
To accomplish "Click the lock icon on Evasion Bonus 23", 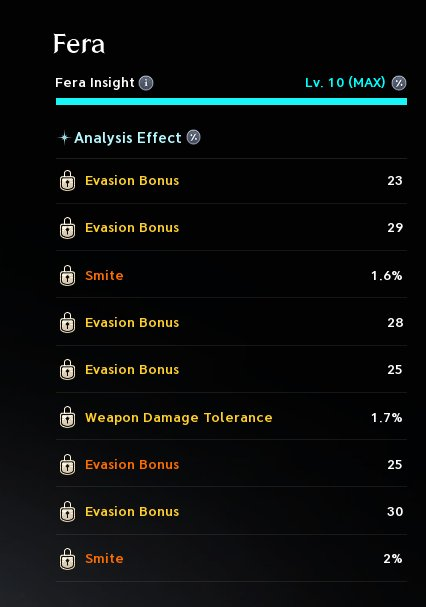I will pyautogui.click(x=67, y=180).
